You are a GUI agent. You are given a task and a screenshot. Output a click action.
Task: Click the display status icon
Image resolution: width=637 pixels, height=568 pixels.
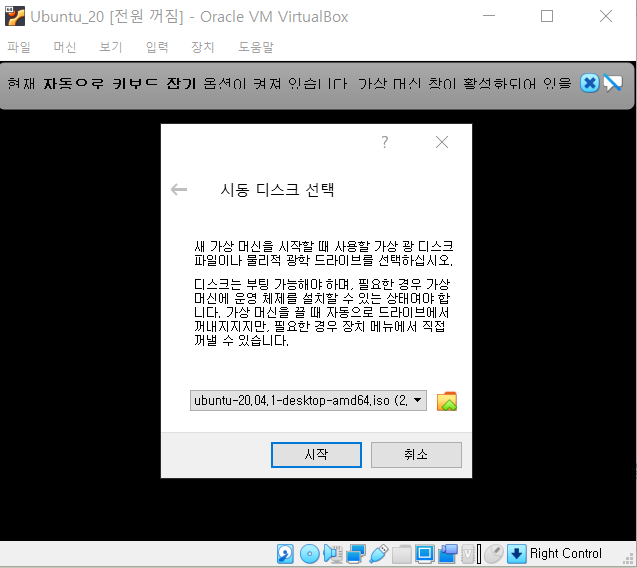tap(425, 554)
